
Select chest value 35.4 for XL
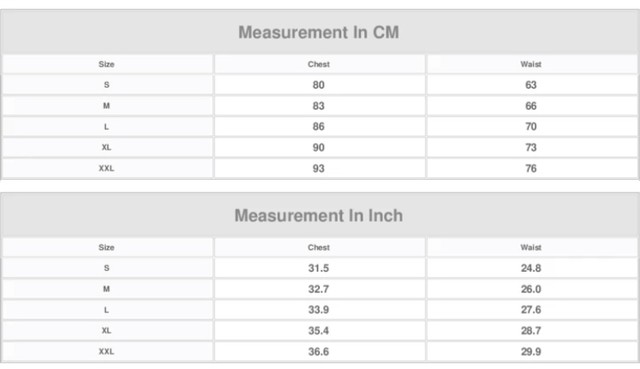(x=318, y=331)
